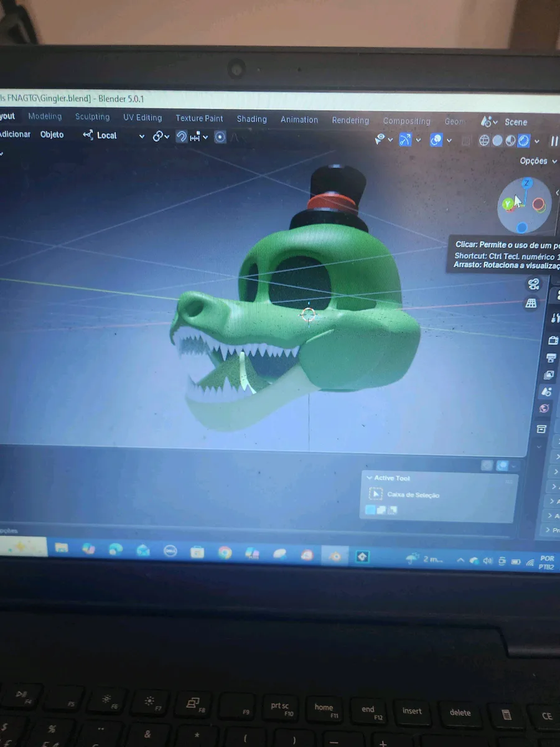Open pivot point dropdown
The height and width of the screenshot is (747, 560).
pos(161,136)
